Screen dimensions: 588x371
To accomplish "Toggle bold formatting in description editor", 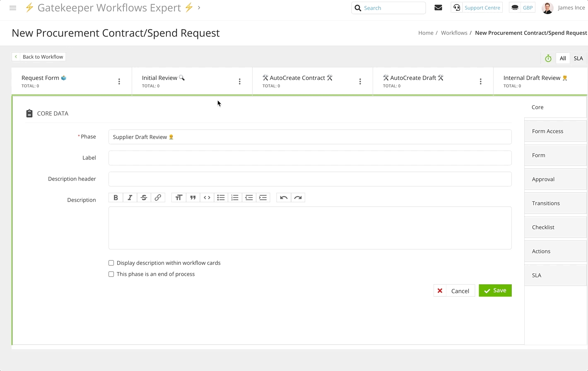I will click(116, 198).
